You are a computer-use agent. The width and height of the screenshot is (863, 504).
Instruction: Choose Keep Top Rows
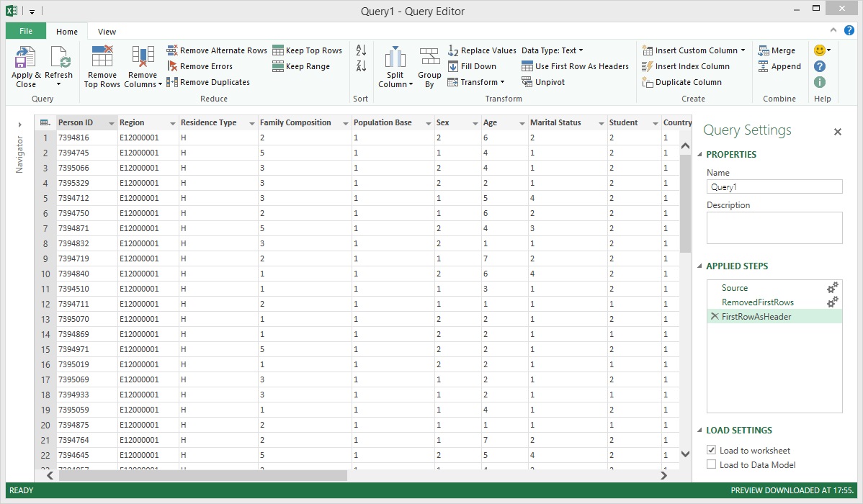pyautogui.click(x=307, y=50)
